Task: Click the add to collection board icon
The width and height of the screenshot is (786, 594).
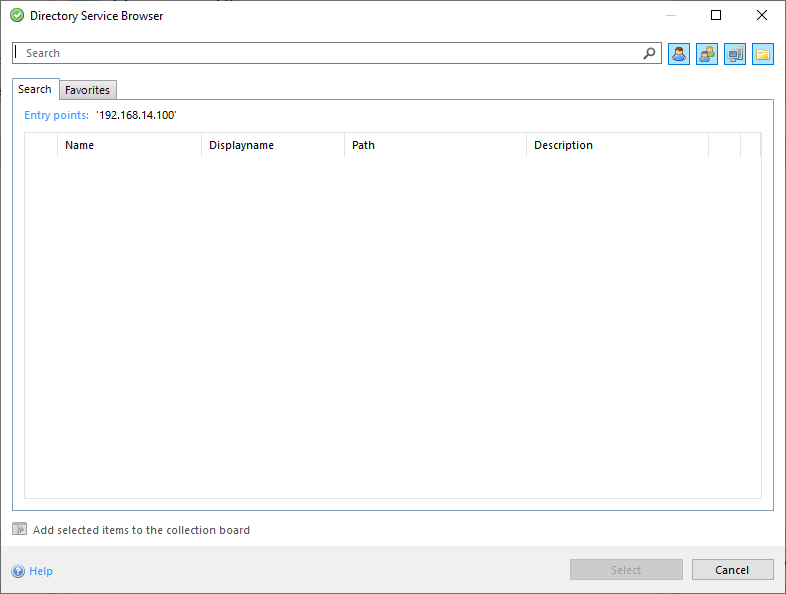Action: pos(19,530)
